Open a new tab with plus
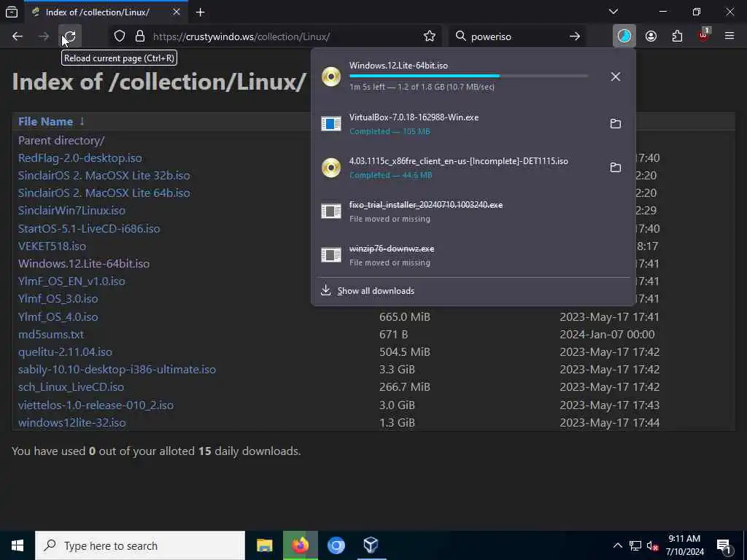This screenshot has width=747, height=560. click(200, 12)
